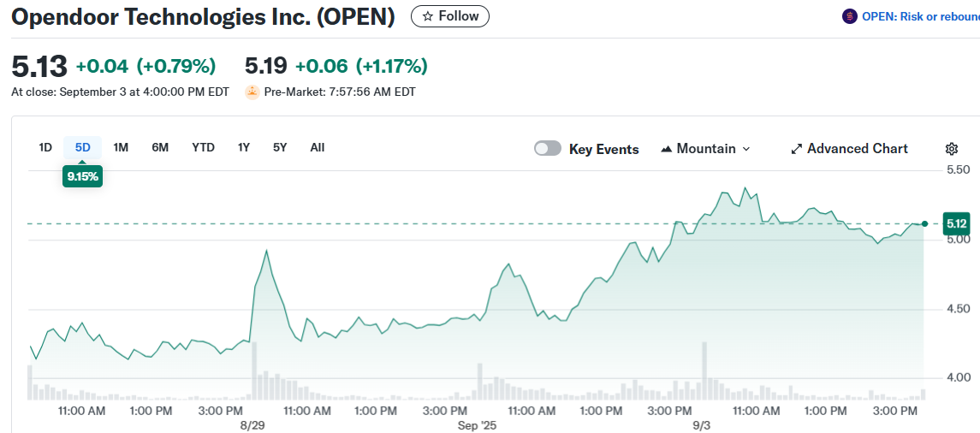
Task: Click the 9.15% performance badge
Action: (x=82, y=177)
